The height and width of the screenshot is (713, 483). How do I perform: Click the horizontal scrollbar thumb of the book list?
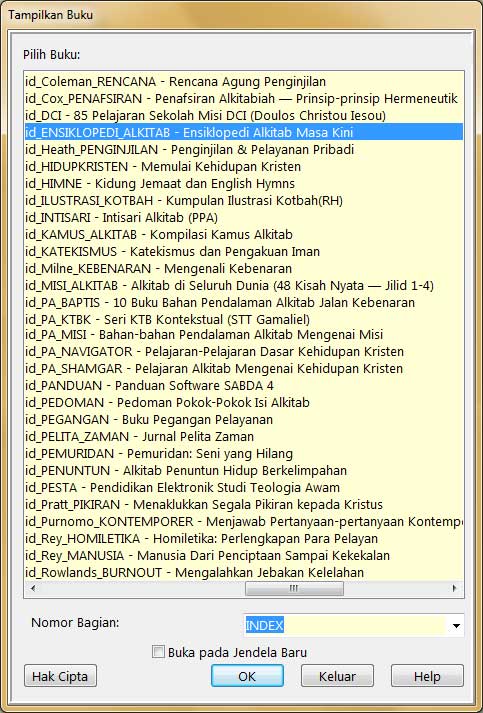click(294, 588)
